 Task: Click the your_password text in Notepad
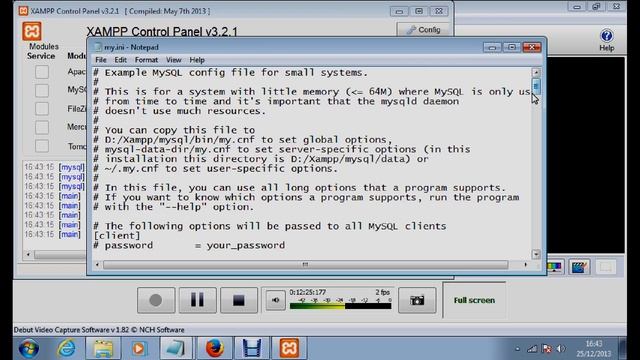(246, 245)
